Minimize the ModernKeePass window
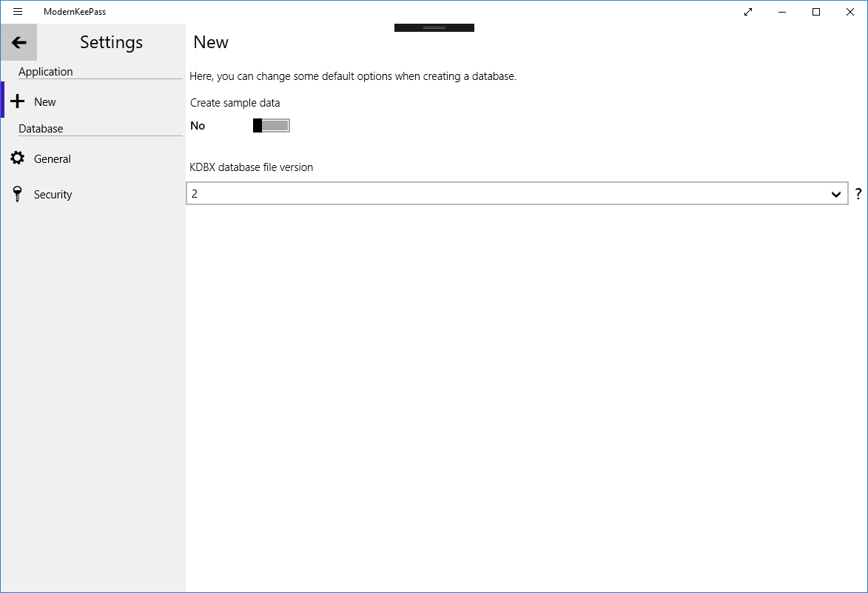 tap(782, 12)
